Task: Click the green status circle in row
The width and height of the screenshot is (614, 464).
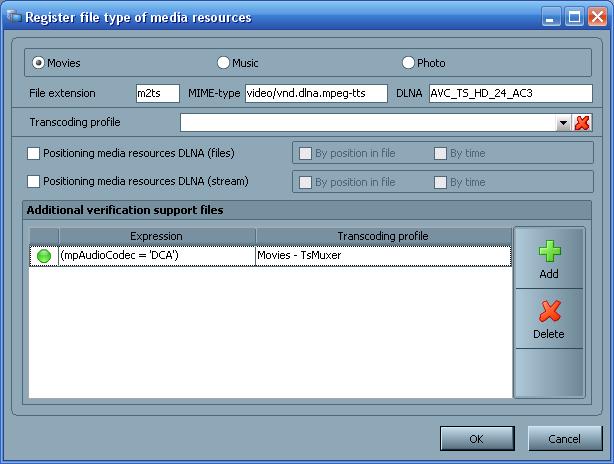Action: click(44, 256)
